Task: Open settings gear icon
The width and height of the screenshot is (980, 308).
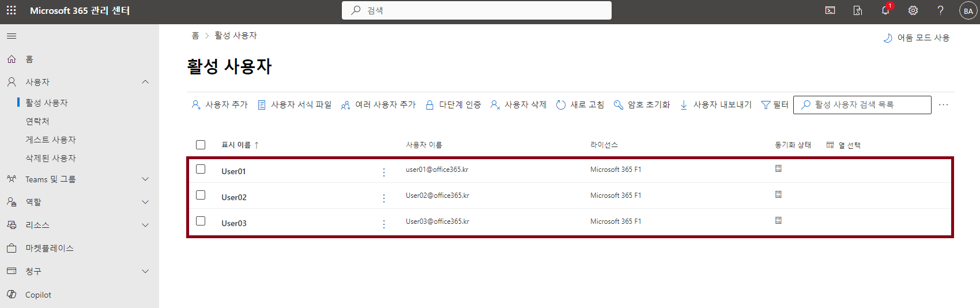Action: [x=913, y=10]
